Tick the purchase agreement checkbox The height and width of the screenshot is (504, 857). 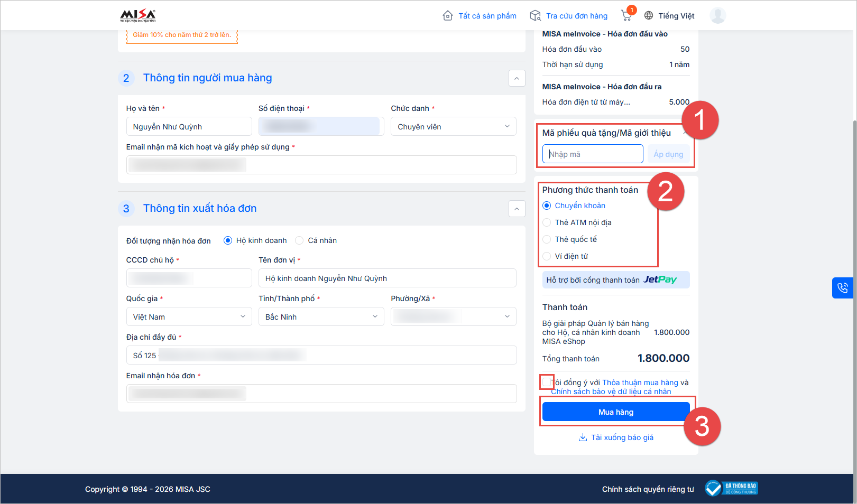click(546, 382)
